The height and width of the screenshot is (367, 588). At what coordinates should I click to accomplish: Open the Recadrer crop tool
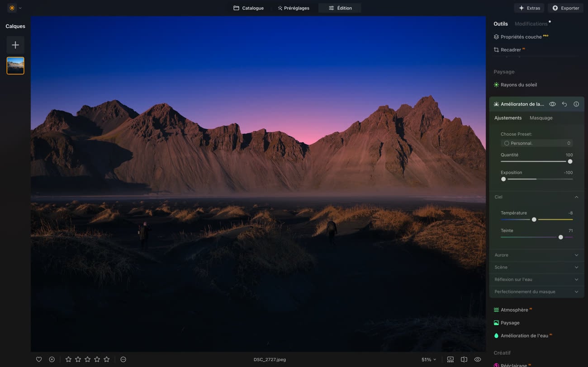512,50
